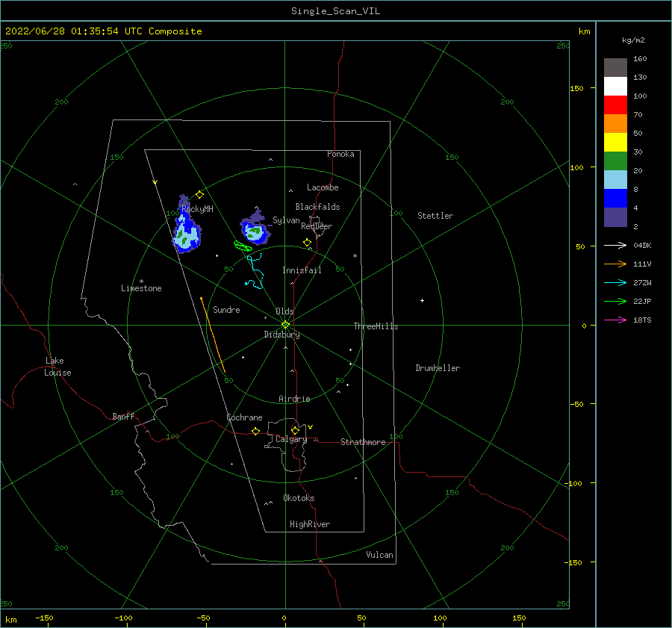Click the white 04DK arrow legend icon
This screenshot has width=672, height=628.
click(x=615, y=245)
